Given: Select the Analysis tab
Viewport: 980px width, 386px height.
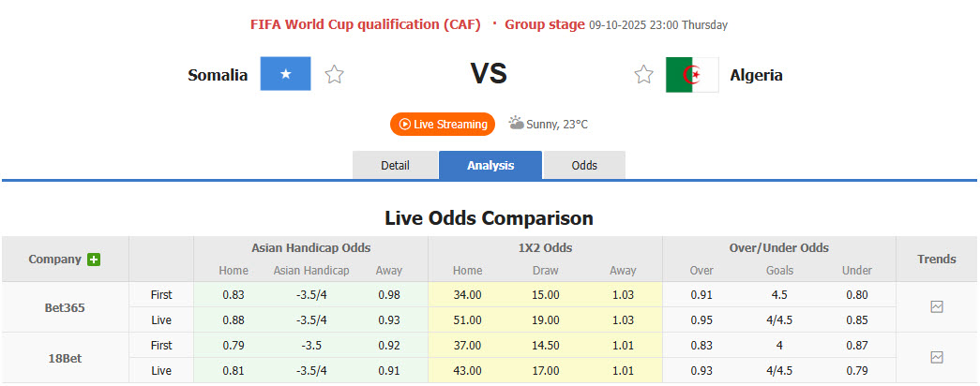Looking at the screenshot, I should click(490, 165).
